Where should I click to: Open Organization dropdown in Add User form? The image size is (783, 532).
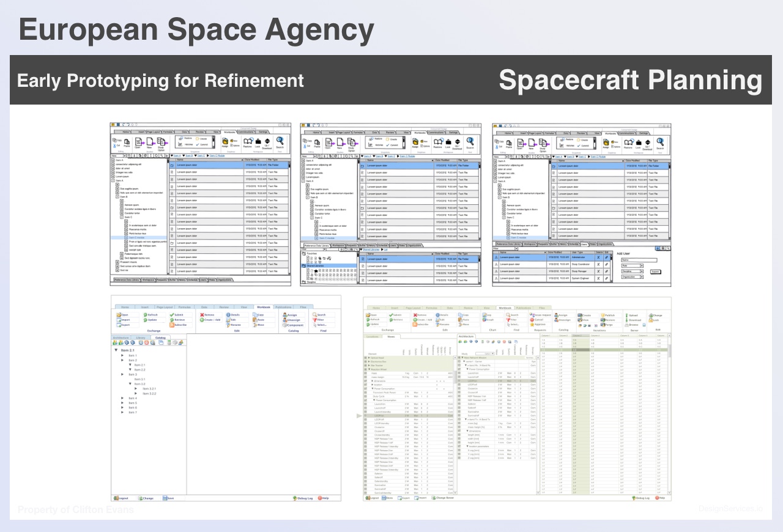click(x=641, y=277)
